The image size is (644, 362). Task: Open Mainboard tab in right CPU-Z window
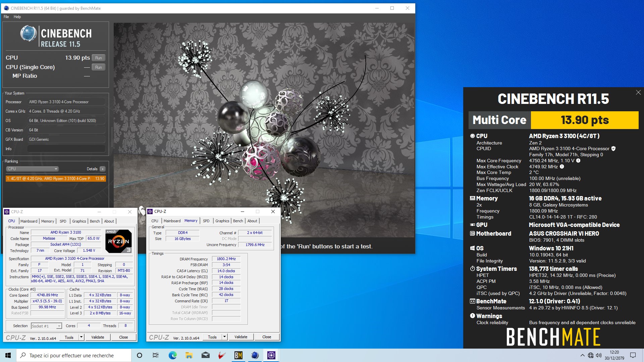pyautogui.click(x=172, y=221)
